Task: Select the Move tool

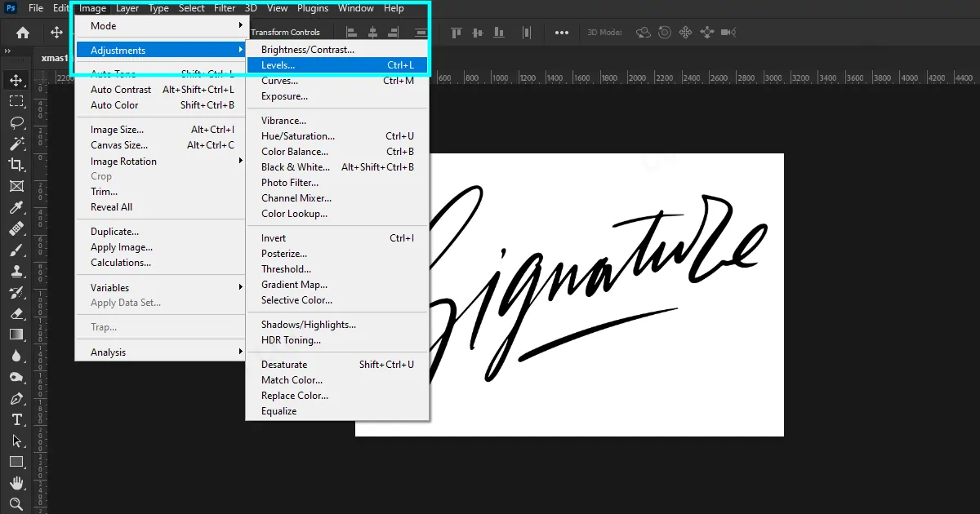Action: [16, 79]
